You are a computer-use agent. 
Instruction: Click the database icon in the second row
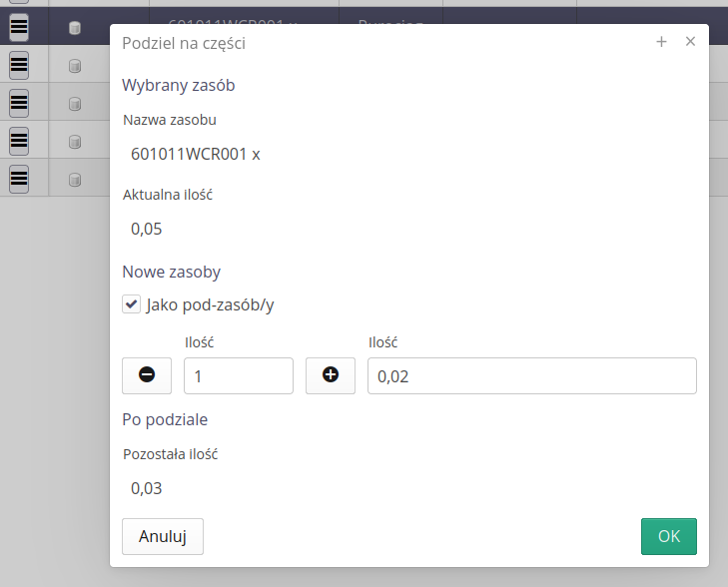click(75, 66)
